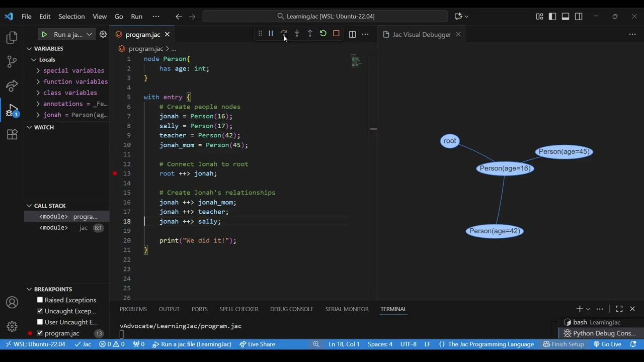This screenshot has width=644, height=362.
Task: Open the File menu
Action: tap(27, 17)
